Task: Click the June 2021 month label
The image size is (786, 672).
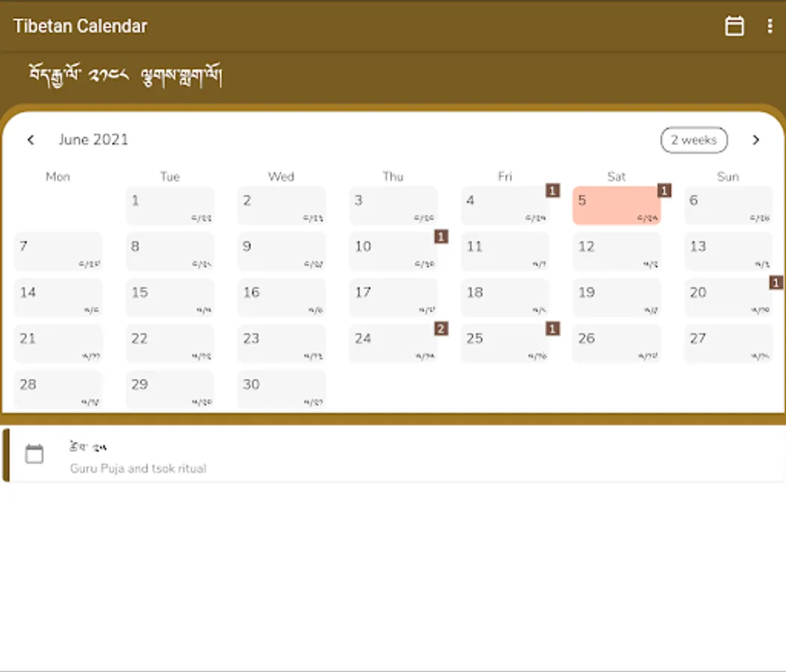Action: pos(93,140)
